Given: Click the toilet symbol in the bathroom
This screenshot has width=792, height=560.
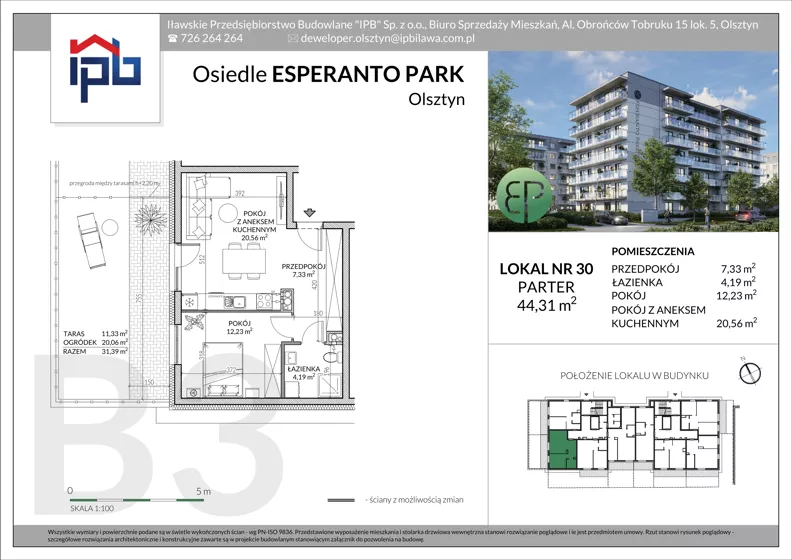Looking at the screenshot, I should (332, 357).
